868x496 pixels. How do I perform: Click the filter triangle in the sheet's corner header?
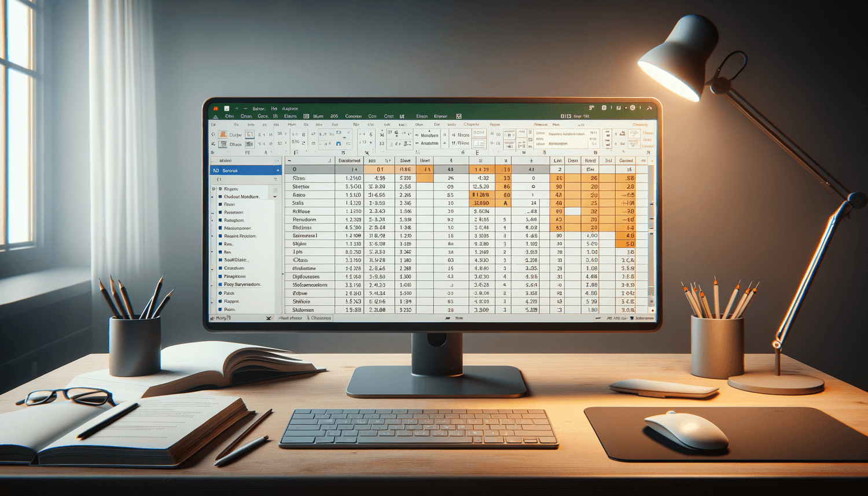329,161
